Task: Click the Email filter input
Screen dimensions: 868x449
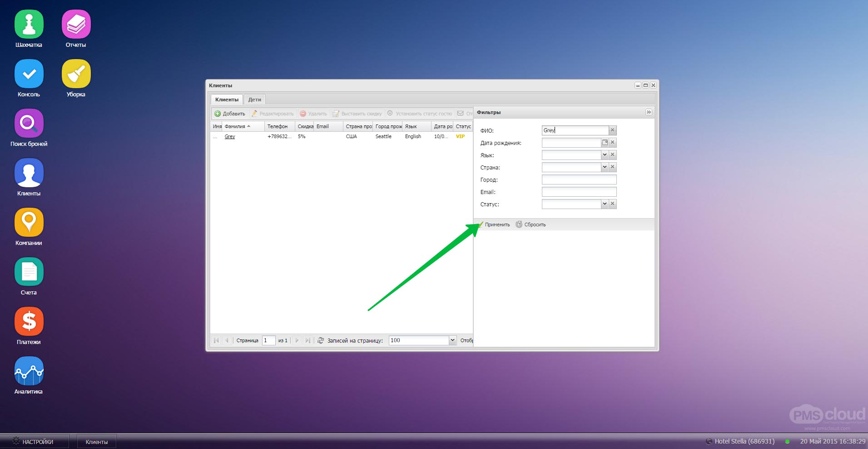Action: [x=579, y=192]
